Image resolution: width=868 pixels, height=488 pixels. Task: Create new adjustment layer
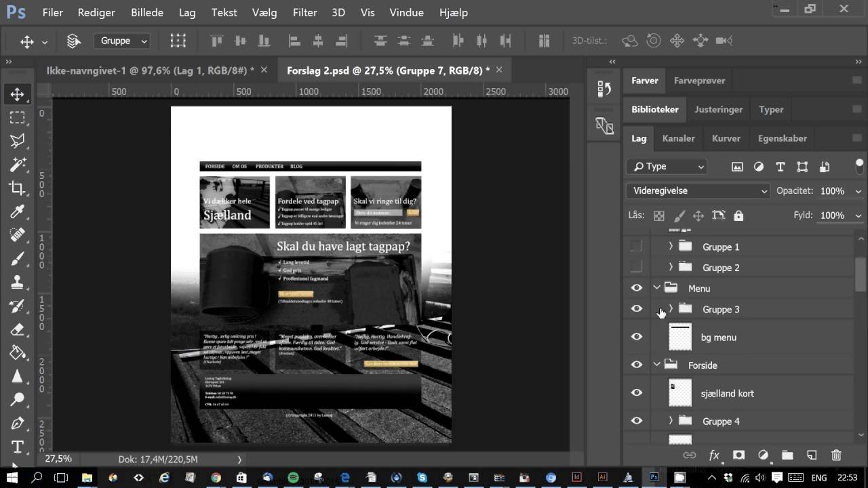click(x=763, y=455)
